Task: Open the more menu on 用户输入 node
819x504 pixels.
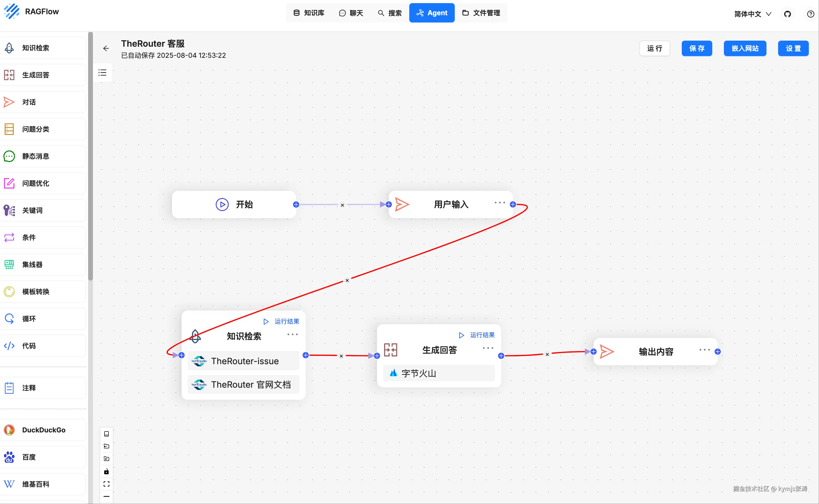Action: pos(500,203)
